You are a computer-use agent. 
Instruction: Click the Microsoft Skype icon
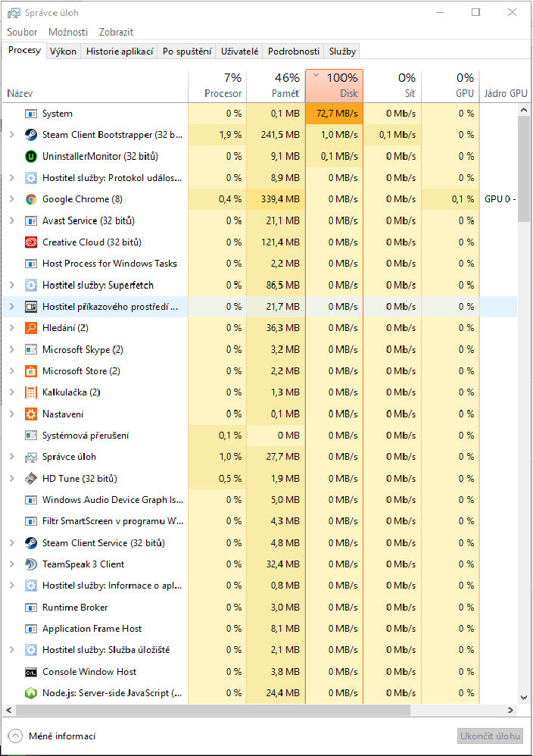pos(31,349)
